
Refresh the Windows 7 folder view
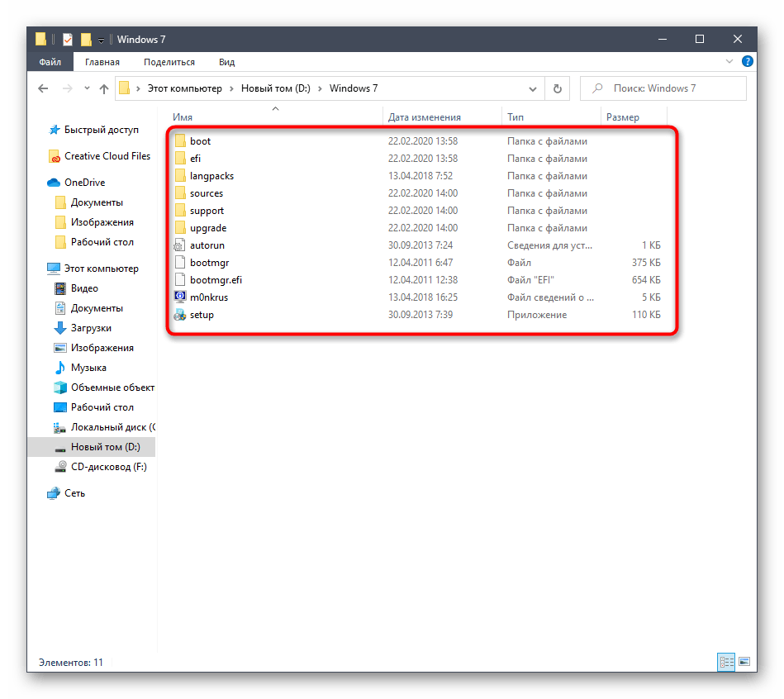pos(557,88)
